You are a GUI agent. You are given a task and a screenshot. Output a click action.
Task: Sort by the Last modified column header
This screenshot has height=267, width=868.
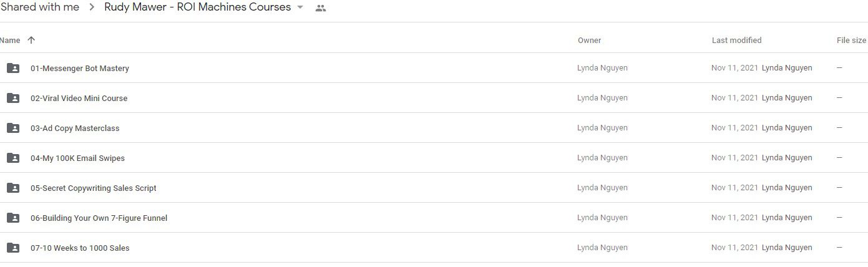[736, 40]
